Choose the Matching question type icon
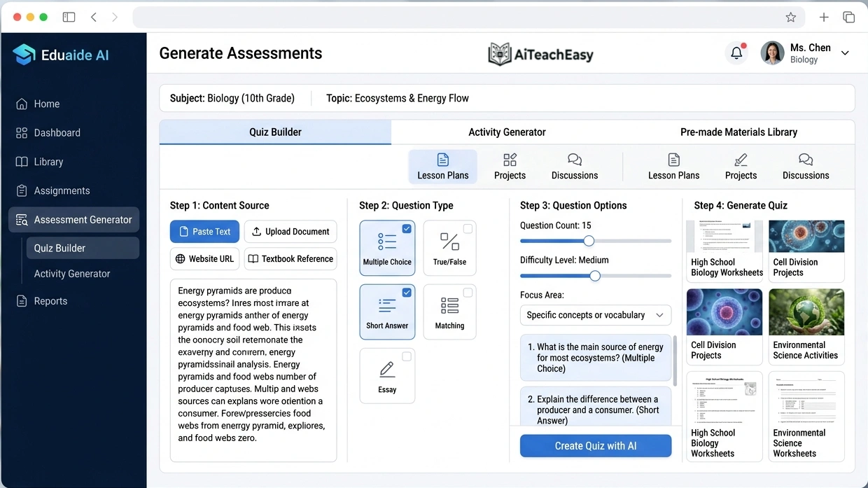This screenshot has width=868, height=488. click(x=449, y=307)
